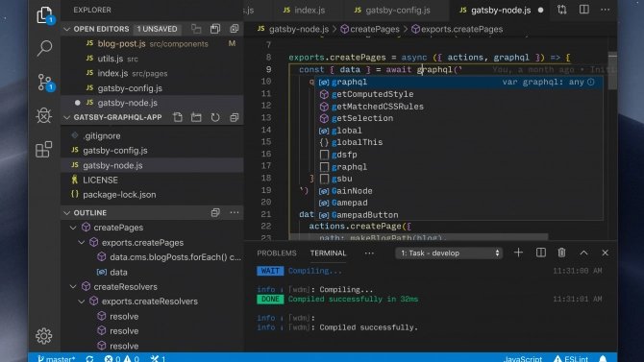
Task: Collapse exports.createResolvers in Outline
Action: [x=82, y=302]
